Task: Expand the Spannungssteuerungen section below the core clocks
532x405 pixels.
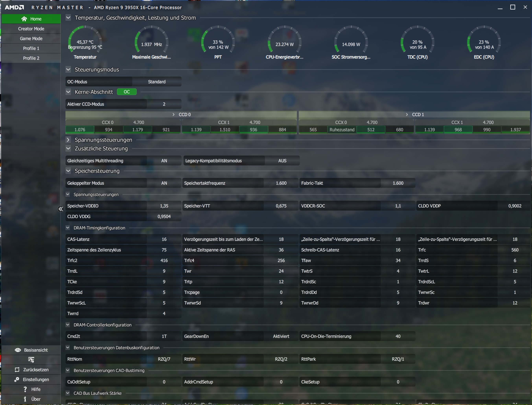Action: 68,140
